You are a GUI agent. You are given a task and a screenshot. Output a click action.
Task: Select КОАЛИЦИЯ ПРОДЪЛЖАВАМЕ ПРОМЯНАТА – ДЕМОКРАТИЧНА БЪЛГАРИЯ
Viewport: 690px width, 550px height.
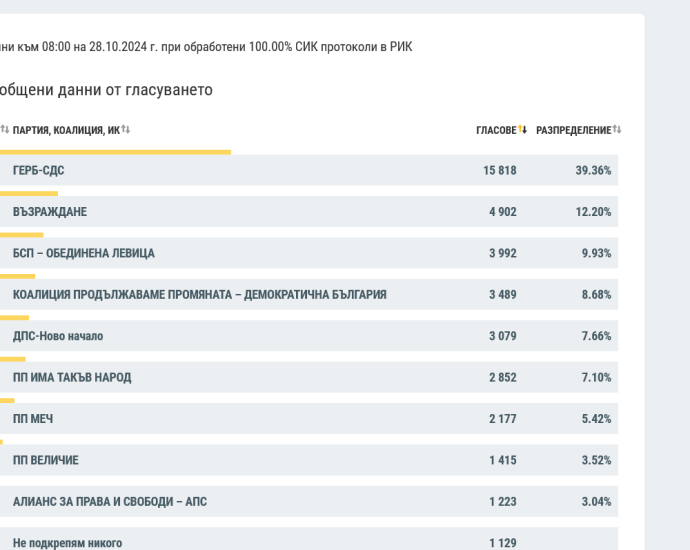tap(199, 294)
